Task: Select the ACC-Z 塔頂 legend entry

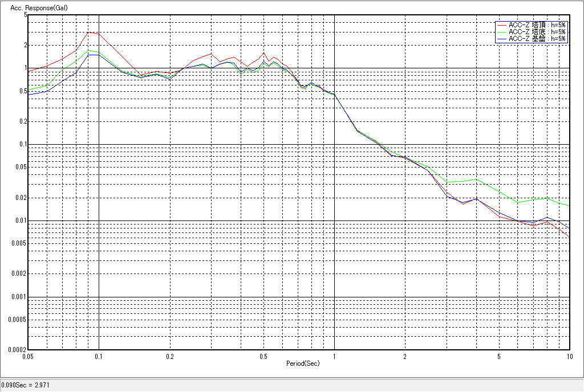Action: coord(537,25)
